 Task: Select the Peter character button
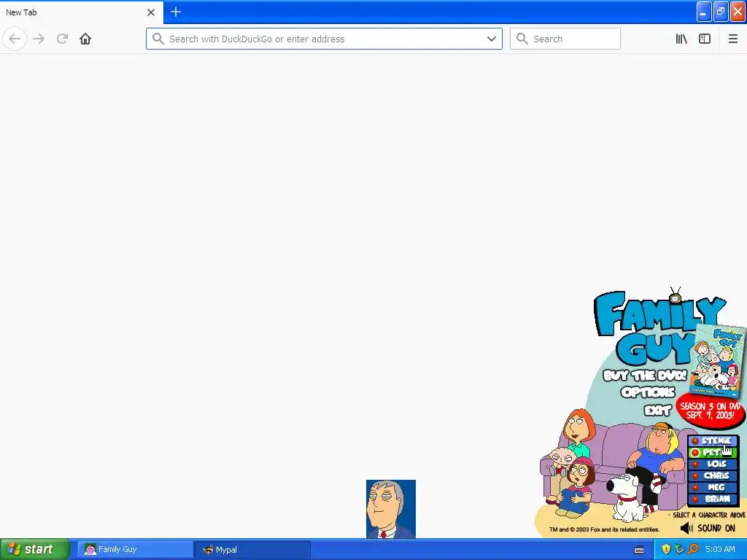(x=713, y=452)
